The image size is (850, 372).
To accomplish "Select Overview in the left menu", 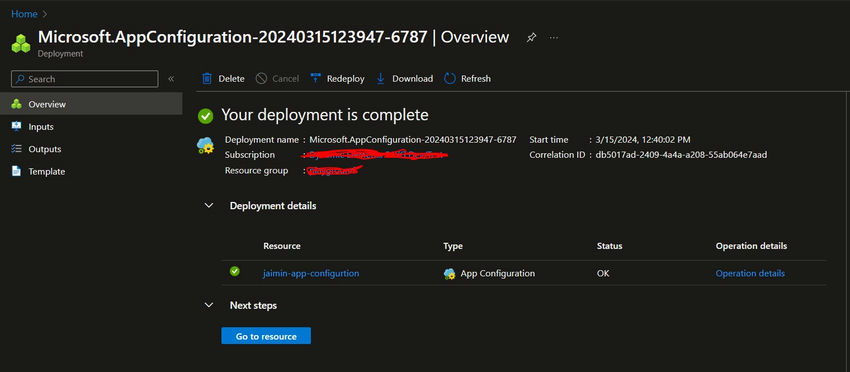I will point(91,104).
